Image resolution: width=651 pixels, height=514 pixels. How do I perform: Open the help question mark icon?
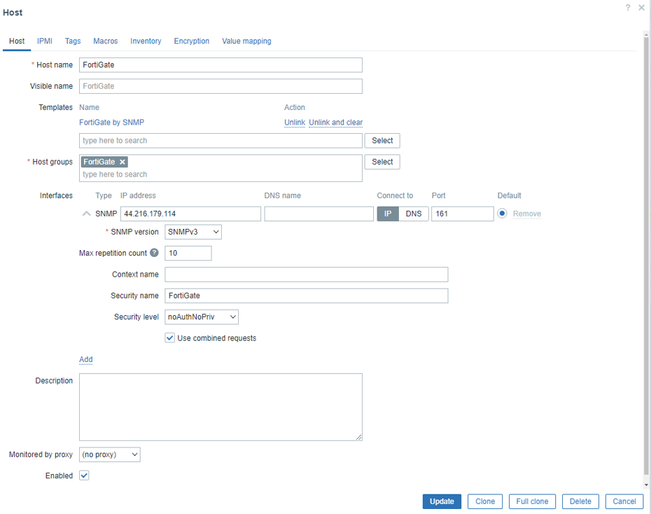[628, 7]
